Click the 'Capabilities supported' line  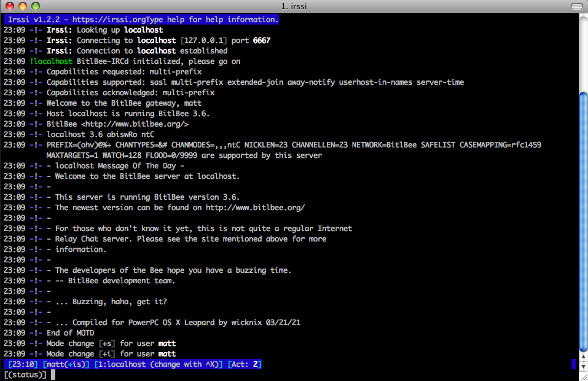[x=233, y=82]
